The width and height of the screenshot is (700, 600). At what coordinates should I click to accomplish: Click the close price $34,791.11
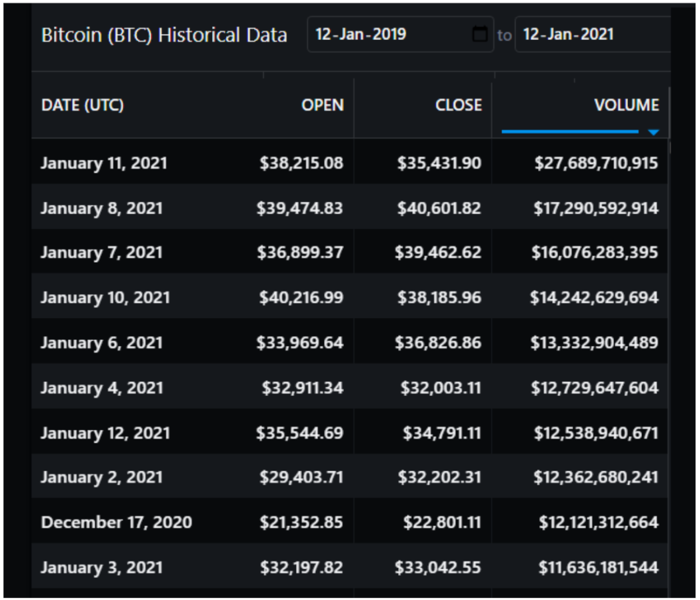443,433
